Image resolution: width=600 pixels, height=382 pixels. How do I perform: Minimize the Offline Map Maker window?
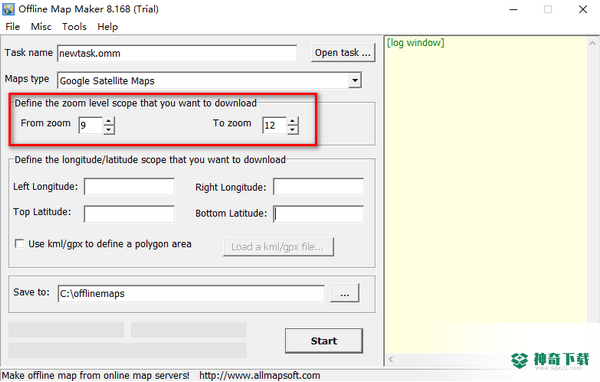[513, 10]
